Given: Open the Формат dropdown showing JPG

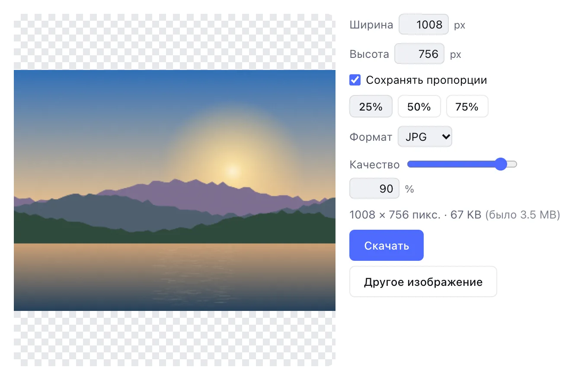Looking at the screenshot, I should point(425,137).
